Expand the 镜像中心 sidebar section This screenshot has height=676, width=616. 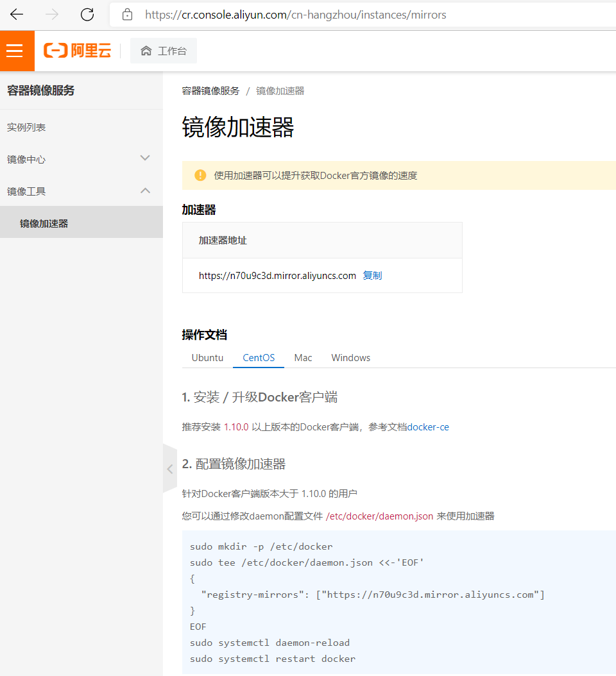pyautogui.click(x=145, y=158)
